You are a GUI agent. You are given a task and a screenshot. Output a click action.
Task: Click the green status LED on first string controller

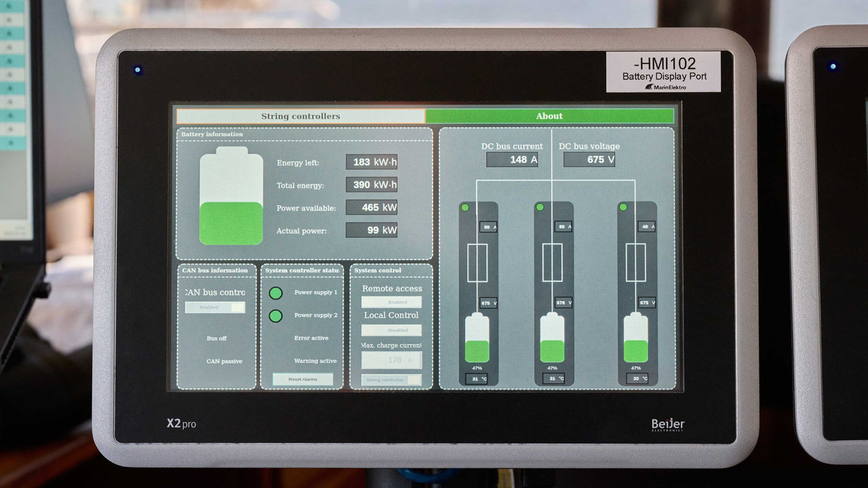pos(466,205)
